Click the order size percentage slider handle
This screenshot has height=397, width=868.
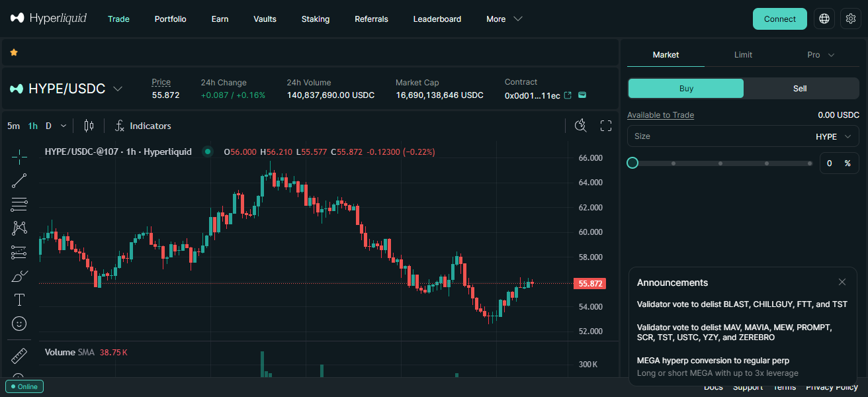[632, 163]
